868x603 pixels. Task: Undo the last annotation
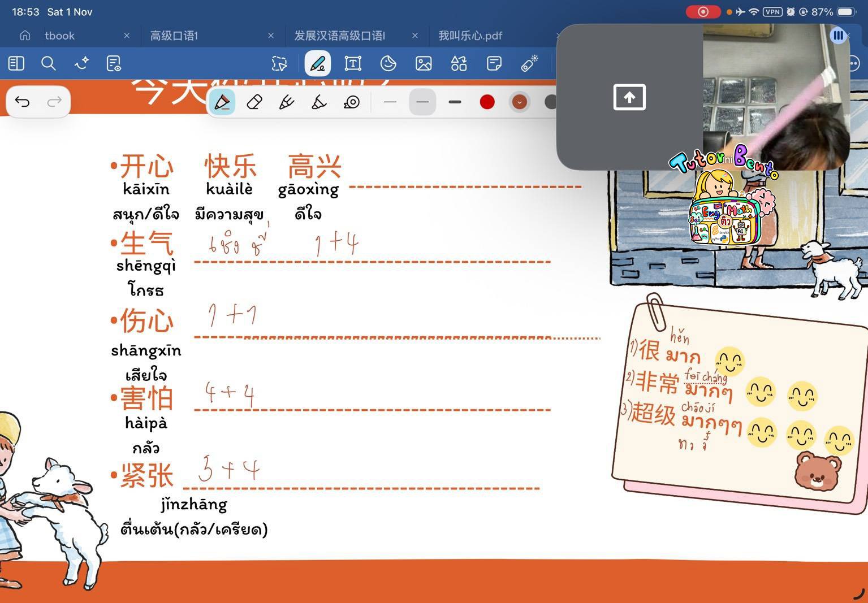pyautogui.click(x=22, y=102)
